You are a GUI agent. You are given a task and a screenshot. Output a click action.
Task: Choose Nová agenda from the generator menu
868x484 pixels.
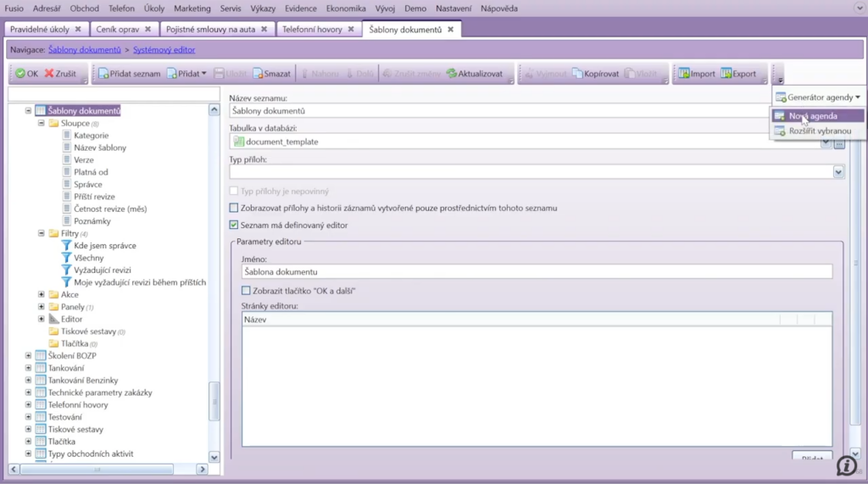tap(812, 116)
